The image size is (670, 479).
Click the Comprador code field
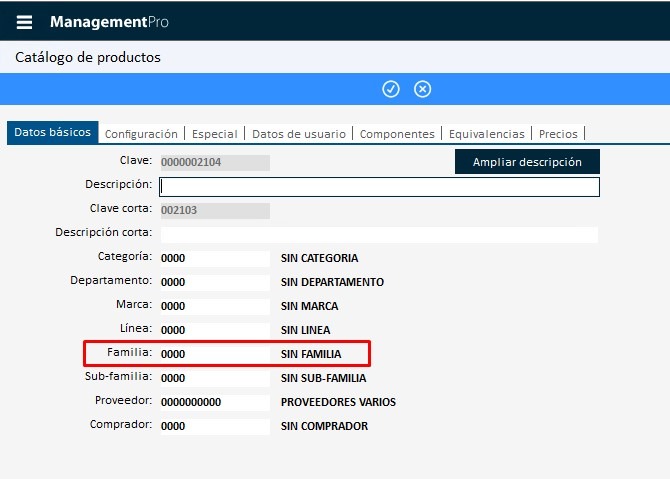pos(214,426)
